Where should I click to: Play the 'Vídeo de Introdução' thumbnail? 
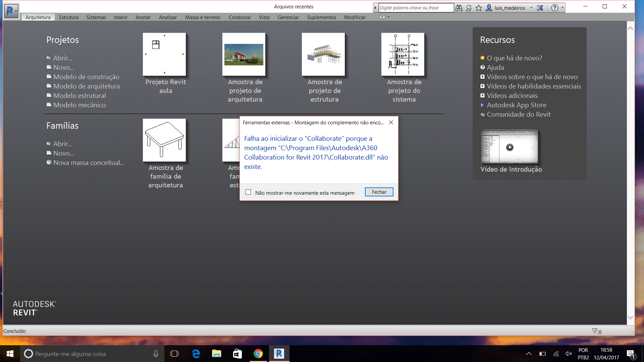[509, 146]
